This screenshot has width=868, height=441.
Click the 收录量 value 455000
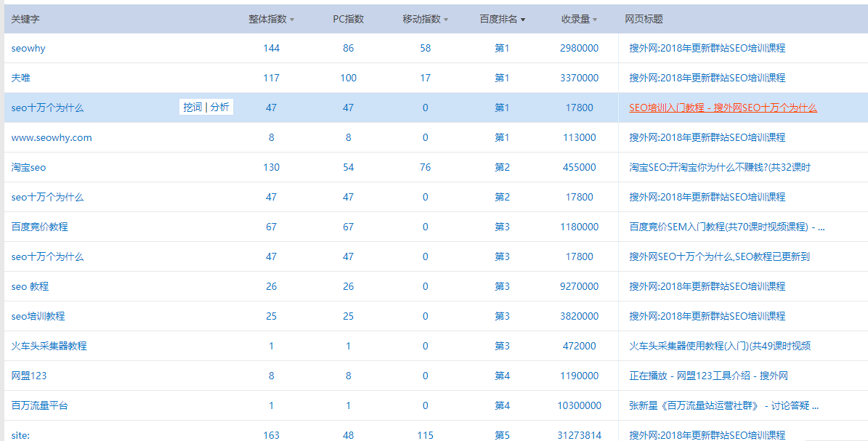[x=579, y=167]
